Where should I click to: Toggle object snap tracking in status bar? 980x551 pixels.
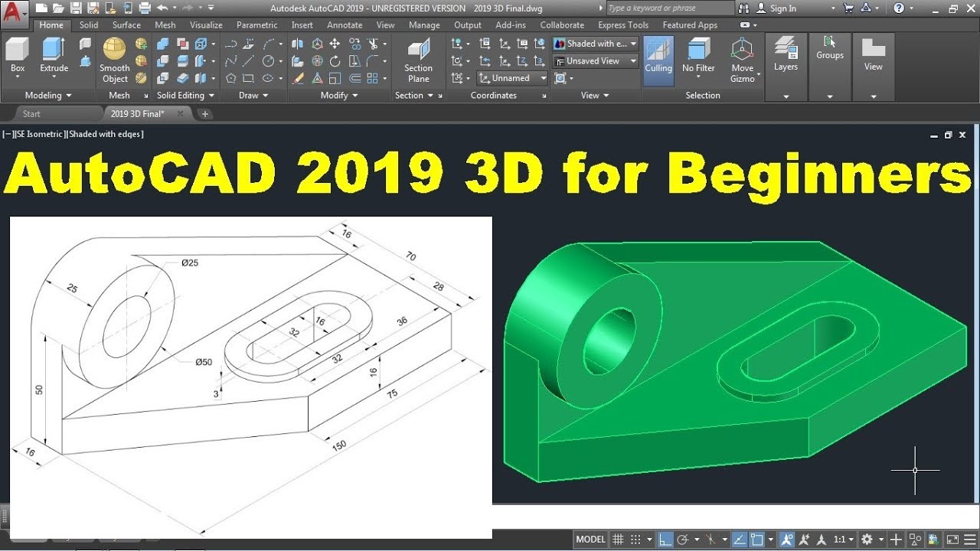pyautogui.click(x=739, y=540)
